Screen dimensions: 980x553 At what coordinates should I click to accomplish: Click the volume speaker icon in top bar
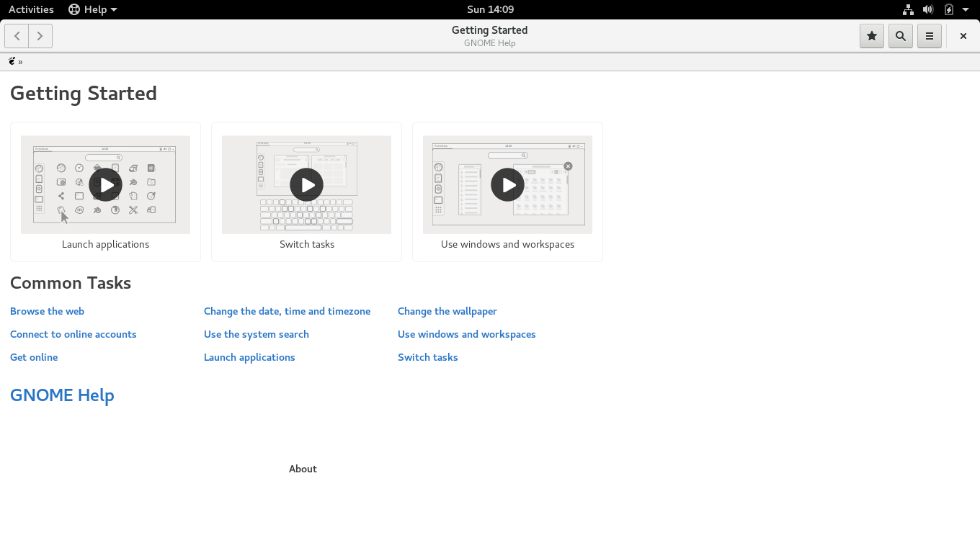[x=928, y=9]
